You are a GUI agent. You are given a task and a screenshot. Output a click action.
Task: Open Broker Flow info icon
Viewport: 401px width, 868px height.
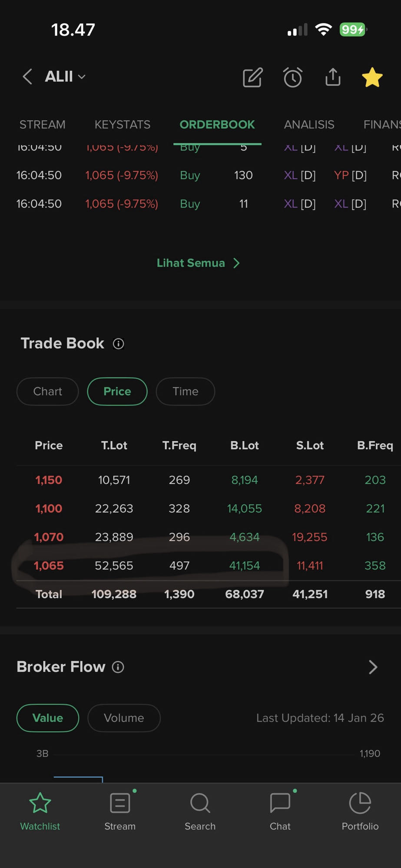pyautogui.click(x=118, y=667)
